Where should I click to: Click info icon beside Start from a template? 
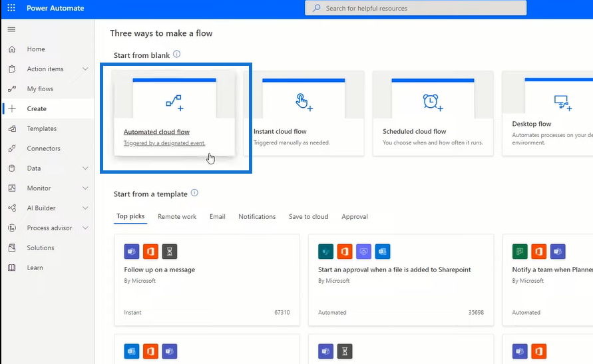(x=194, y=193)
